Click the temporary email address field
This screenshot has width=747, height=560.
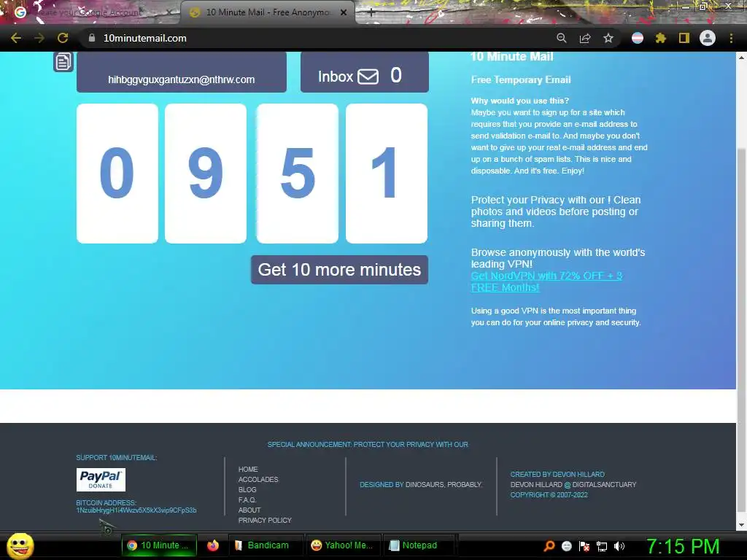point(182,72)
